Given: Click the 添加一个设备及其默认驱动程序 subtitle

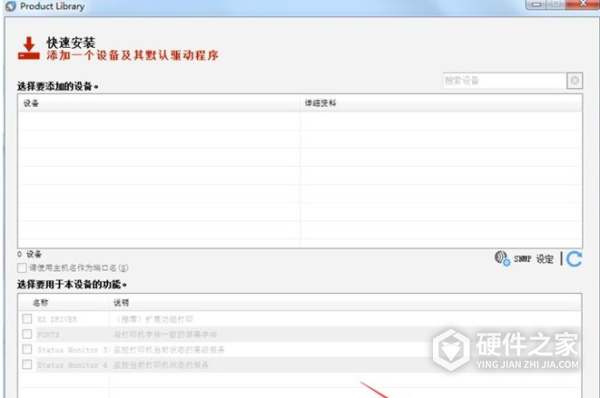Looking at the screenshot, I should tap(132, 55).
